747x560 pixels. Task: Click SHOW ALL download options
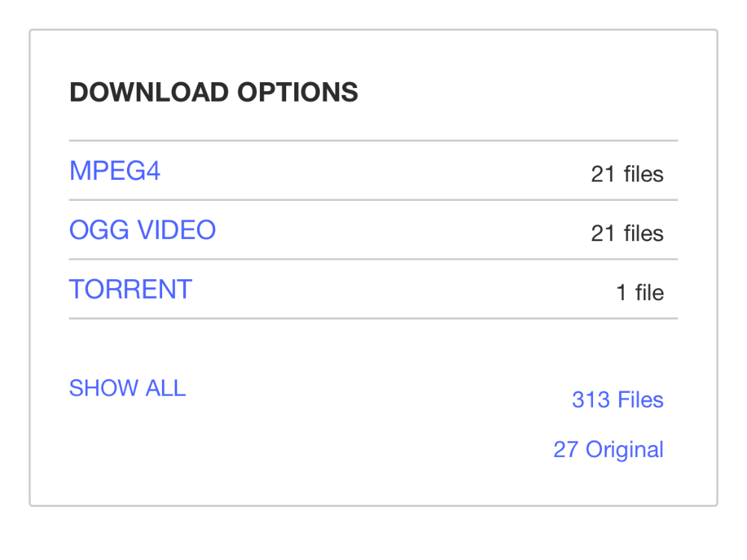point(127,388)
